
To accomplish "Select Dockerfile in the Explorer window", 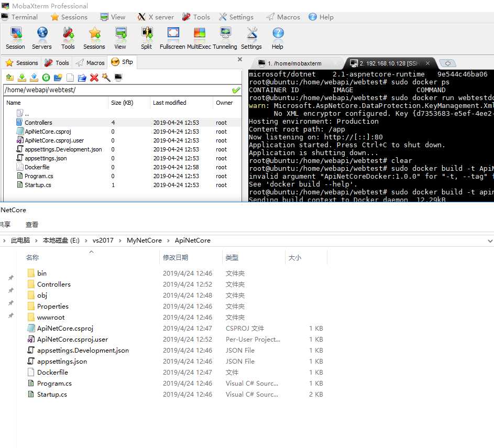I will coord(177,372).
